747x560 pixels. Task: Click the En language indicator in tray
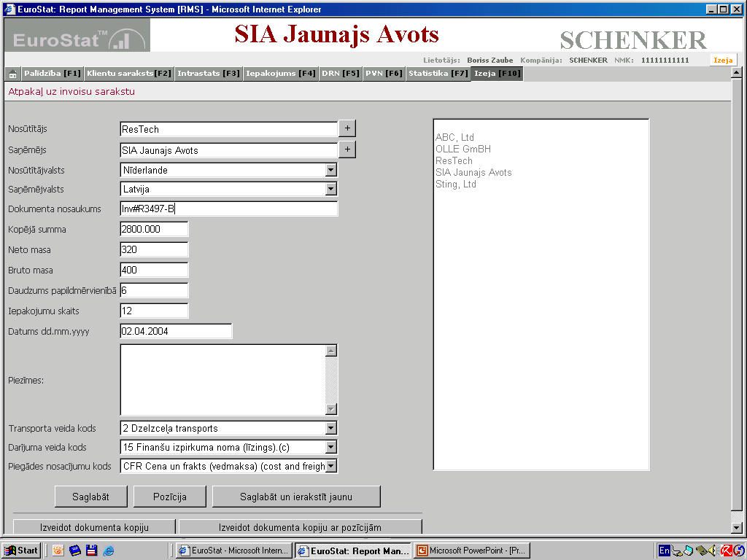[x=664, y=551]
